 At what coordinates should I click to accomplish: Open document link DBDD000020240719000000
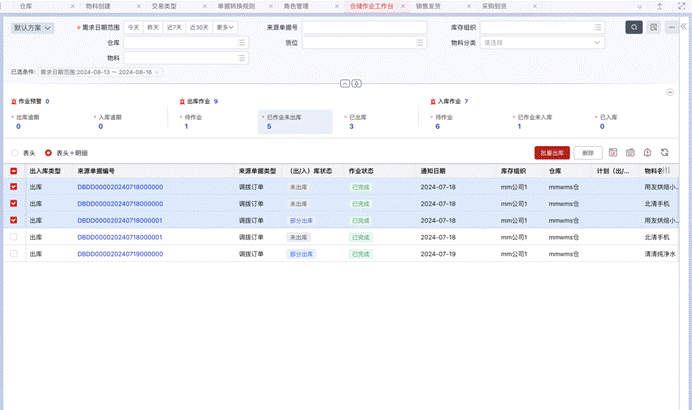[119, 254]
